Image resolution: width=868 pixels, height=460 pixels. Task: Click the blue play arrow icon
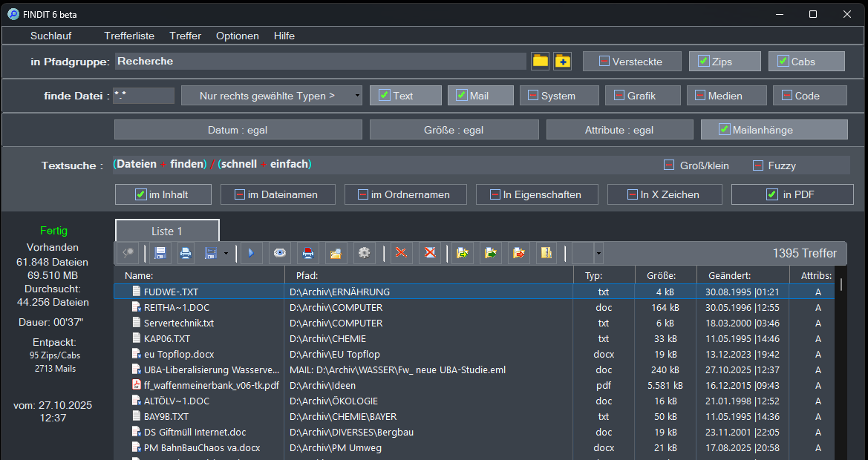point(251,253)
